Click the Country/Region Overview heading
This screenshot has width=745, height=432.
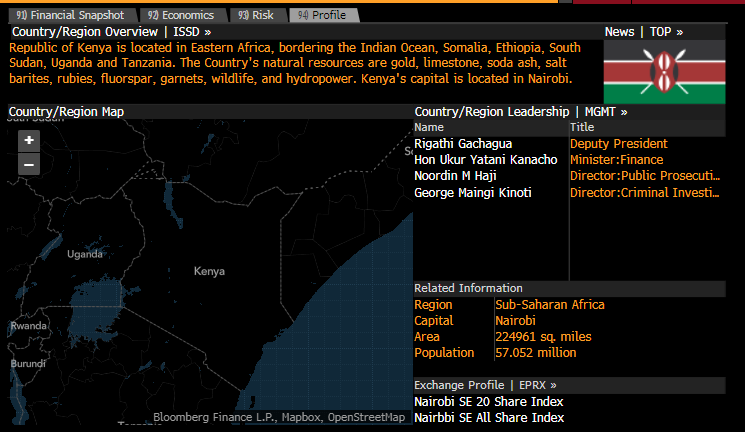pyautogui.click(x=85, y=32)
